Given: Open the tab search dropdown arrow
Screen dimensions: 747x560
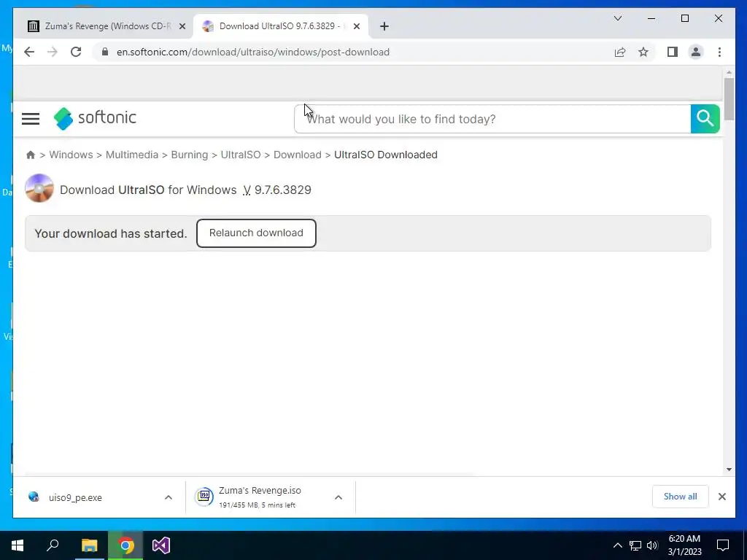Looking at the screenshot, I should click(617, 18).
